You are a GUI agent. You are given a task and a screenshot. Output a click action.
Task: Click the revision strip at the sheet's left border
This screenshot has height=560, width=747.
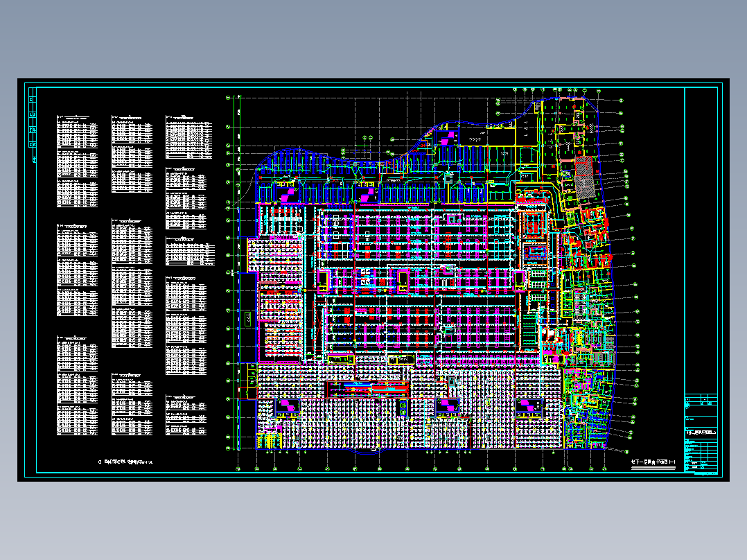tap(33, 125)
